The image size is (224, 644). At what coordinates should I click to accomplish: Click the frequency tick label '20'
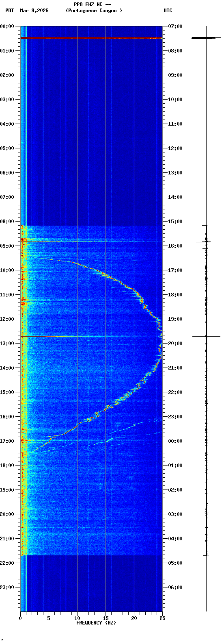[134, 618]
